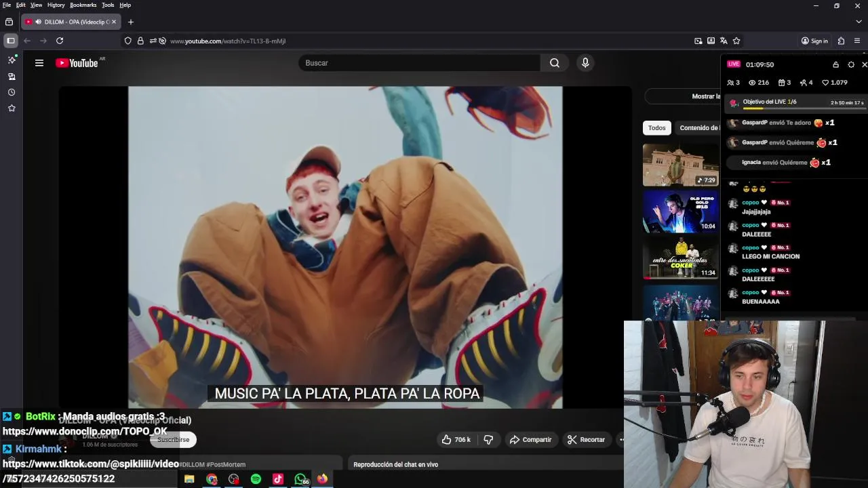Toggle the lock icon on LIVE overlay
The image size is (868, 488).
click(835, 64)
